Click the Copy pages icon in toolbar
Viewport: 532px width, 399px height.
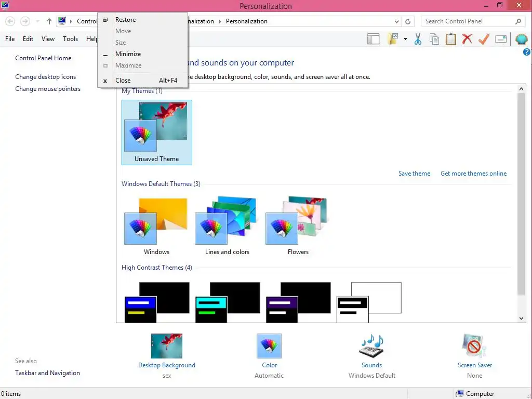coord(434,39)
